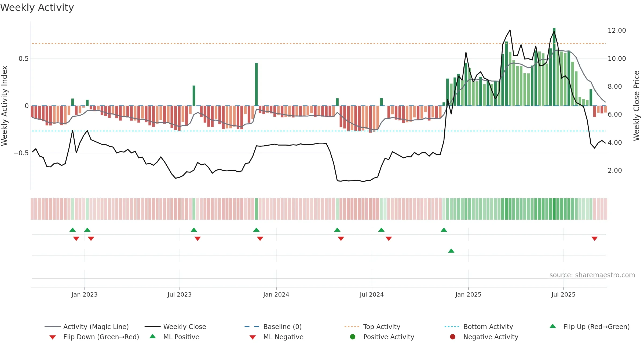This screenshot has width=644, height=362.
Task: Click the ML Positive green triangle legend icon
Action: [x=153, y=336]
